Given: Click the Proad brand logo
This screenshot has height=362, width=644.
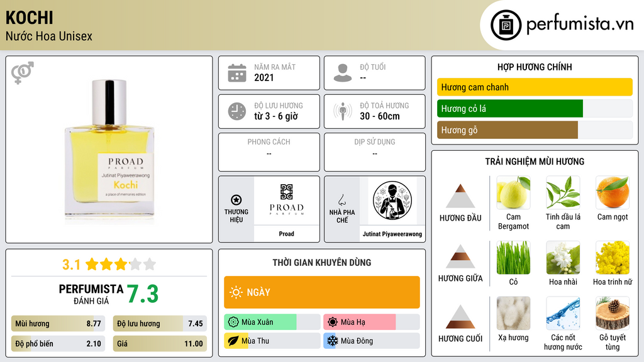Looking at the screenshot, I should click(x=286, y=200).
